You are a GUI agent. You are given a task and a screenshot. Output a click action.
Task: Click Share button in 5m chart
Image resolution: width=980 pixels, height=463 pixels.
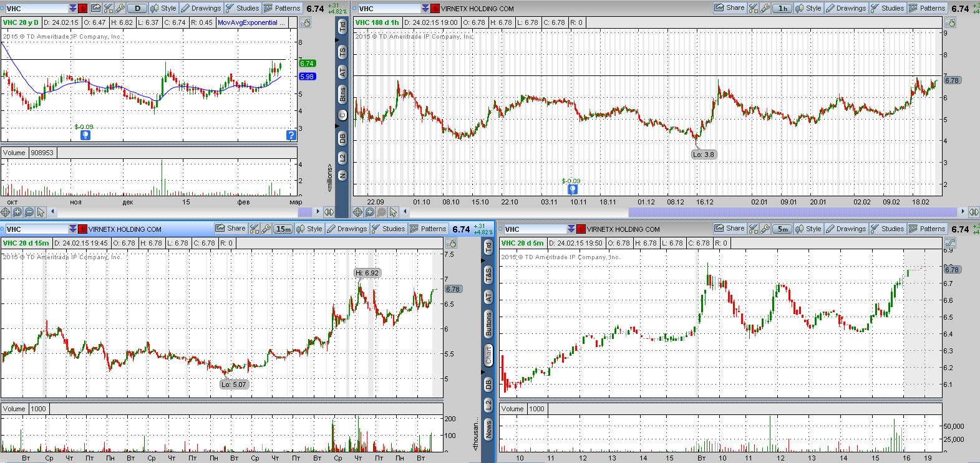click(x=730, y=229)
